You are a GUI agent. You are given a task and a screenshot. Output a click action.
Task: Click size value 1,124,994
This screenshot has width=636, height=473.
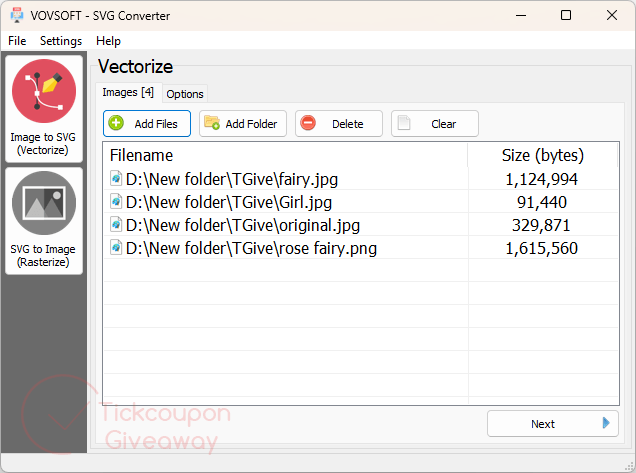coord(541,179)
